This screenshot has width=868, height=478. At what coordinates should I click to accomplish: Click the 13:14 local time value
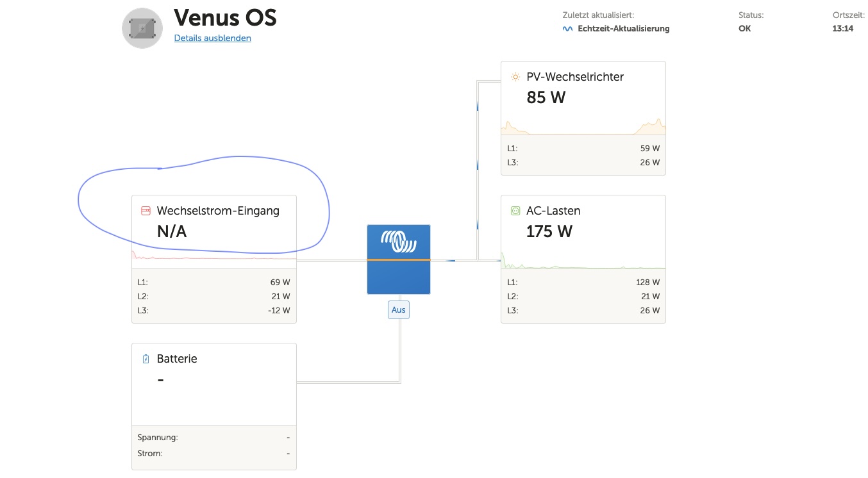tap(843, 29)
